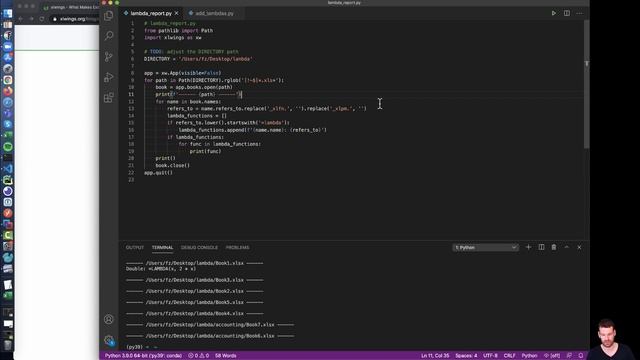Click the Double: =LAMBDA line in terminal
Screen dimensions: 640x360
[x=161, y=269]
